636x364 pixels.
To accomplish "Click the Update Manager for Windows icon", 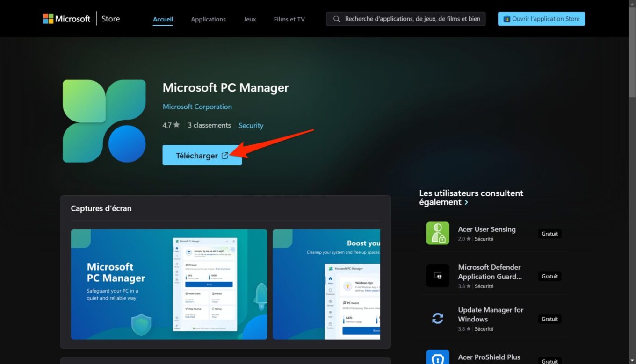I will [x=438, y=318].
